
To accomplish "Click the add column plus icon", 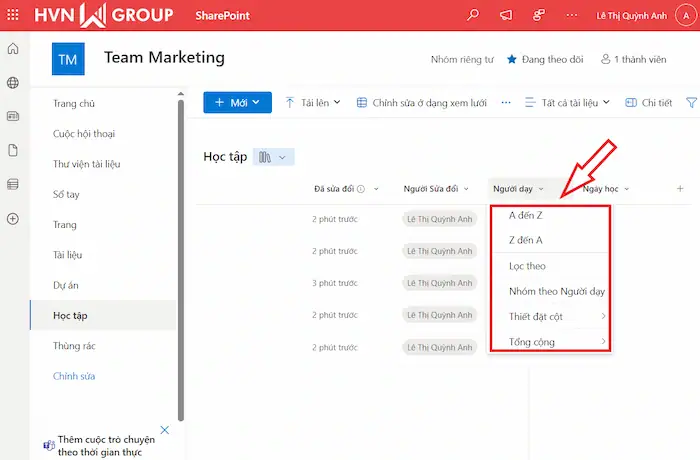I will coord(680,188).
